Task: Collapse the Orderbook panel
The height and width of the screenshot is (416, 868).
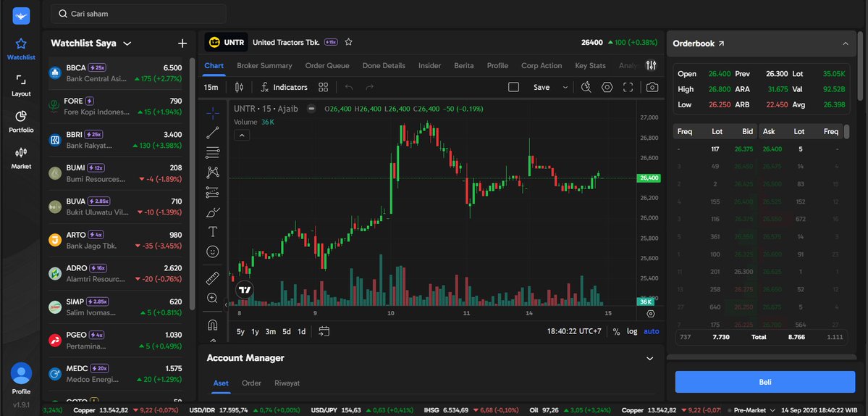Action: (x=846, y=43)
